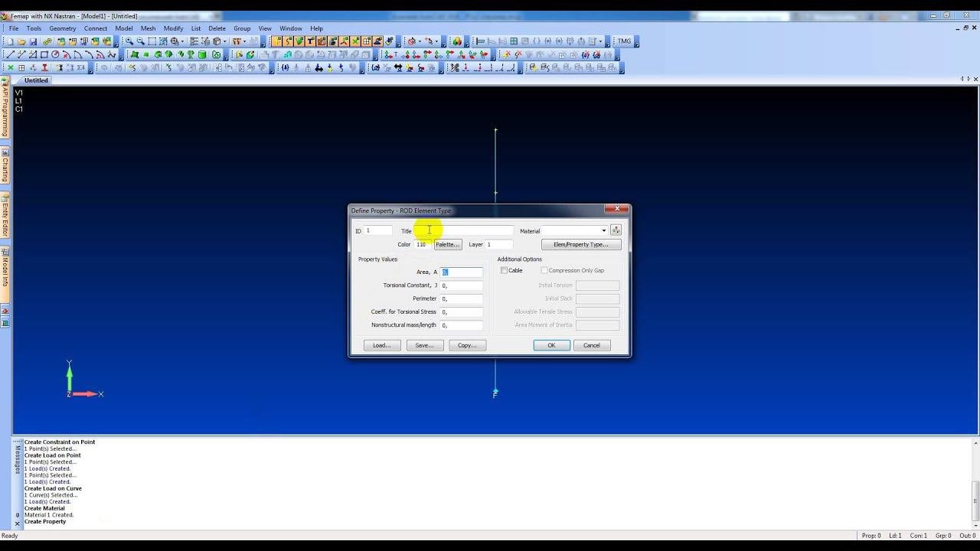This screenshot has height=551, width=980.
Task: Open the Connect menu
Action: [96, 28]
